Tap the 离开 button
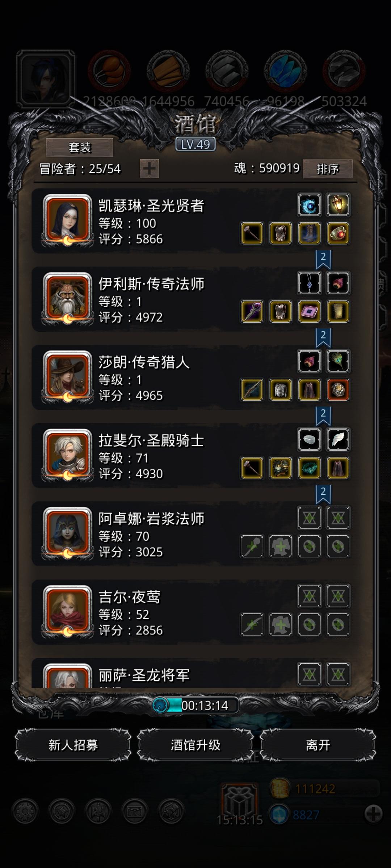Screen dimensions: 391x868 coord(318,745)
